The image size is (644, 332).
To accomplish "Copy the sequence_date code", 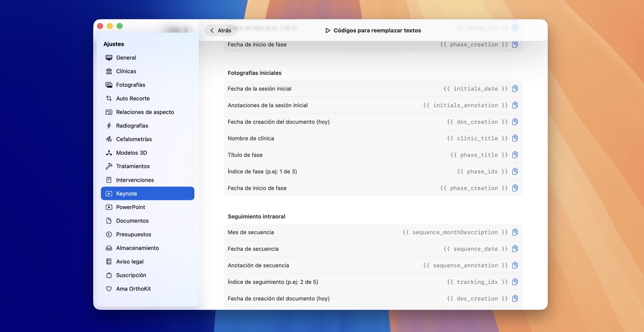I will [515, 249].
